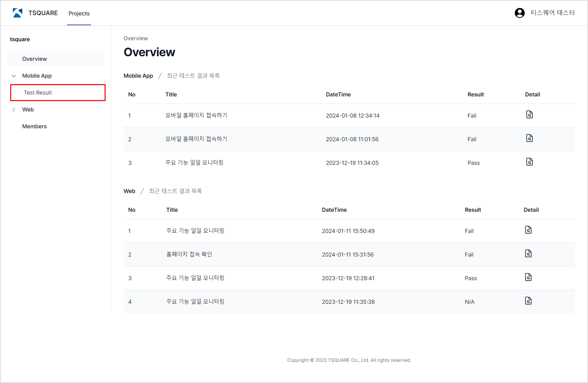Click the Mobile App table Title column header
Image resolution: width=588 pixels, height=383 pixels.
(171, 94)
